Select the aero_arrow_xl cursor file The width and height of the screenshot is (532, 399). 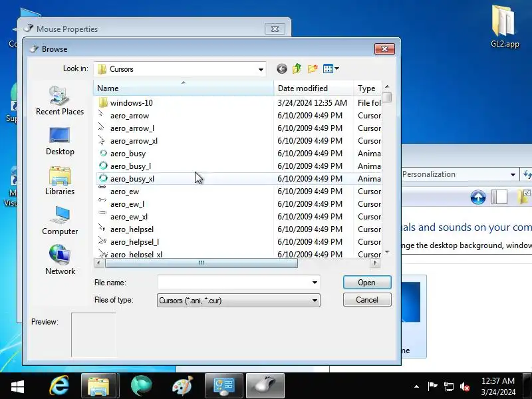(x=134, y=141)
